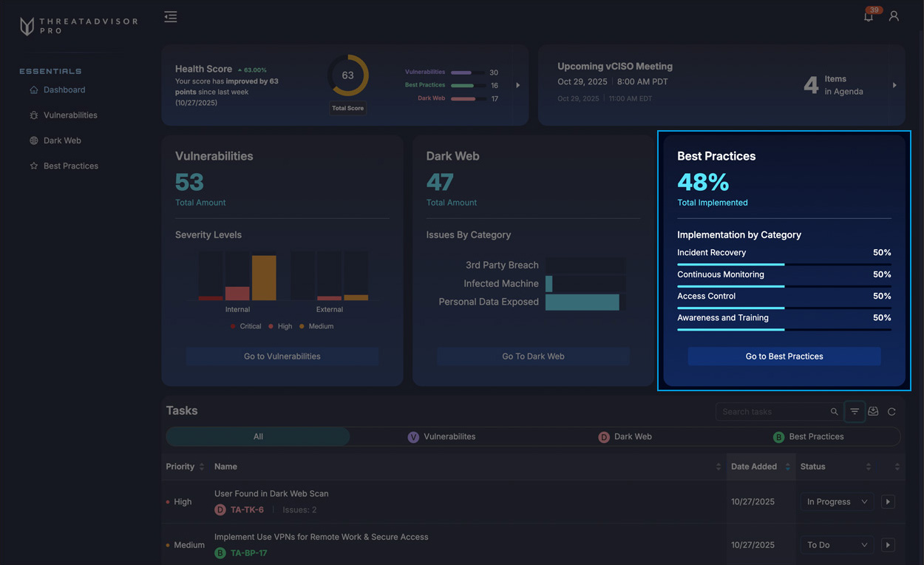Open the To Do status dropdown

(836, 545)
